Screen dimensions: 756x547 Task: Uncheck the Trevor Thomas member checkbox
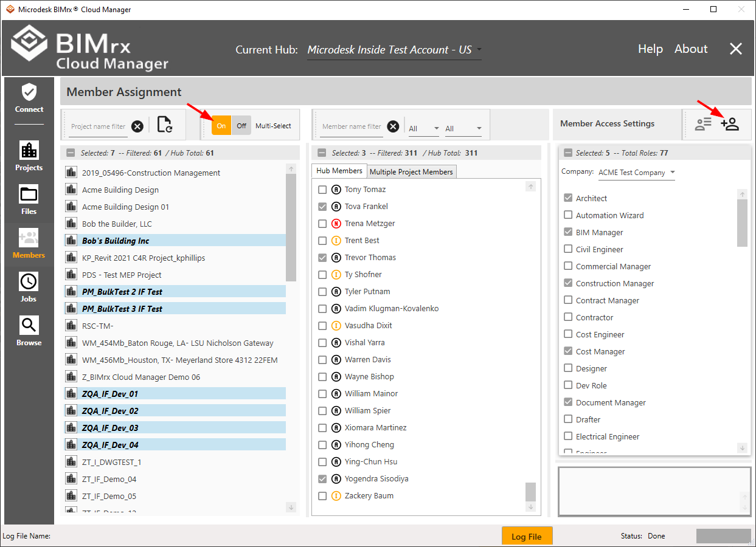322,258
